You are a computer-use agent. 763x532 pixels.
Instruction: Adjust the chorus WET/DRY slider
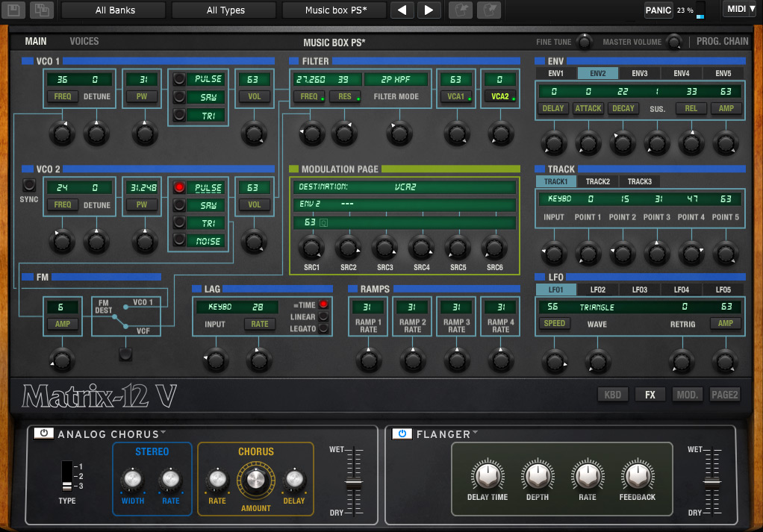354,484
